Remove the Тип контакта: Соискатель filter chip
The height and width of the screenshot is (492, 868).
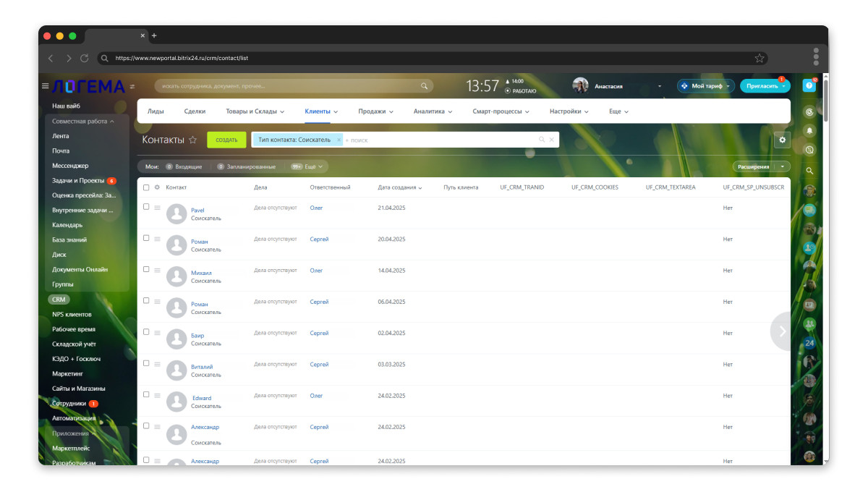(x=339, y=140)
